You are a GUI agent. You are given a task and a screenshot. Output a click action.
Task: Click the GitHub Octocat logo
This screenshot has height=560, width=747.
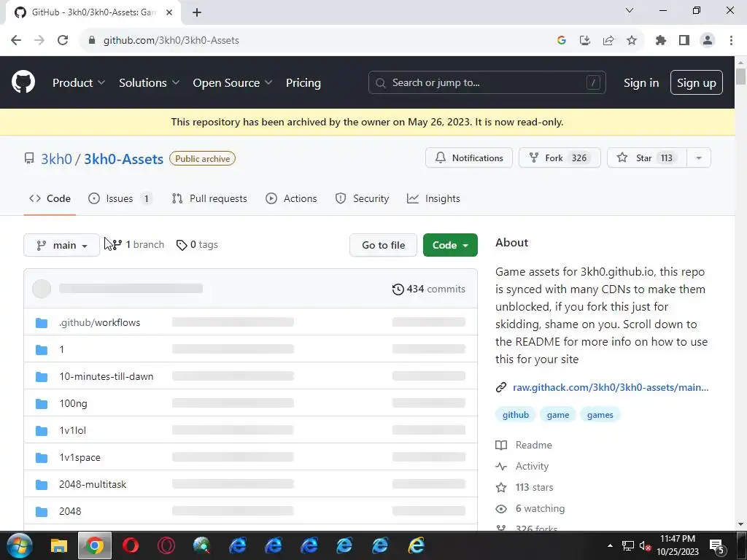(23, 82)
